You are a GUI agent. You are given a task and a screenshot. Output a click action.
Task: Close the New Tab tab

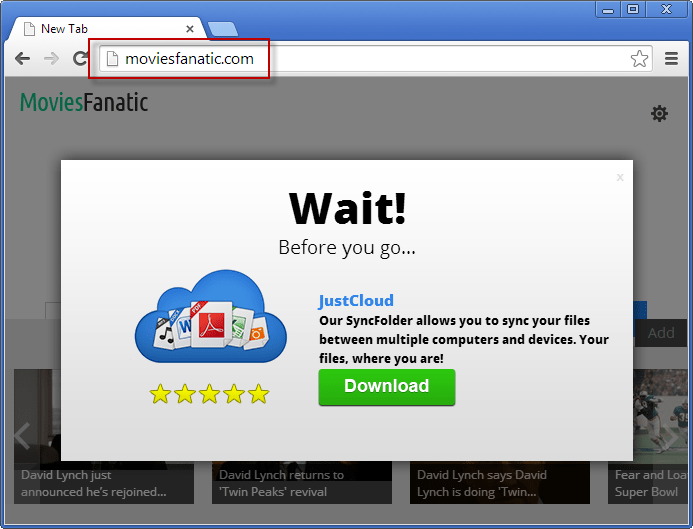coord(190,29)
